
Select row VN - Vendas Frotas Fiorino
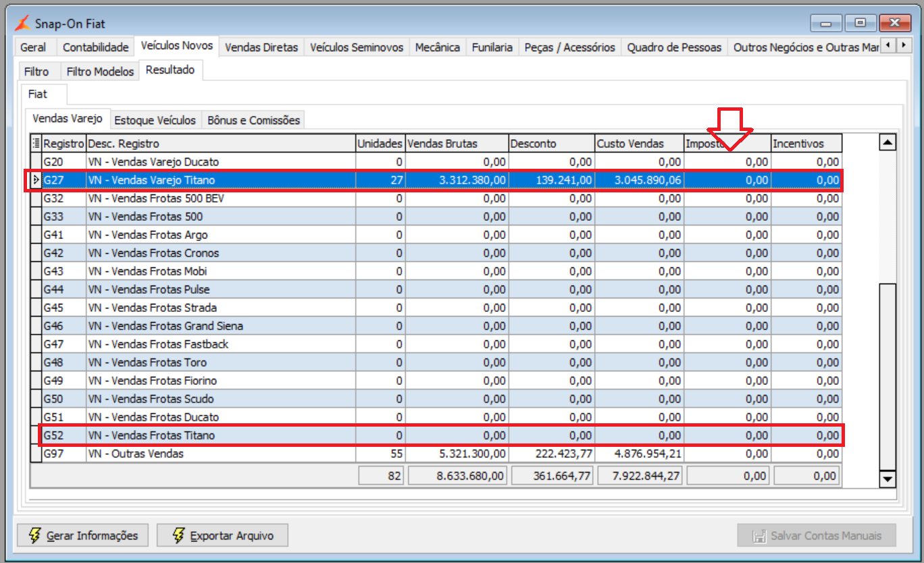(x=436, y=381)
